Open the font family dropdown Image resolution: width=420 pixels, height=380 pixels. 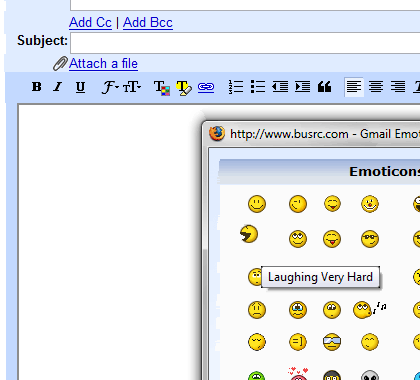110,87
